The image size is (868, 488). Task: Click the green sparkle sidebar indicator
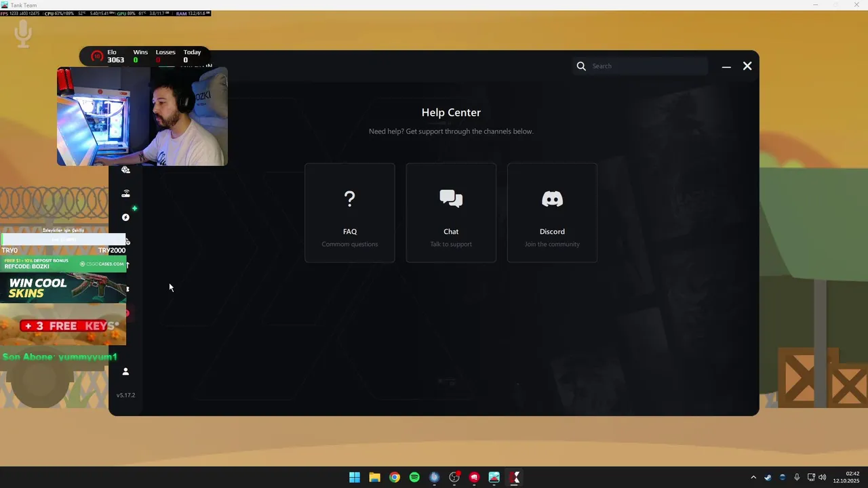134,208
